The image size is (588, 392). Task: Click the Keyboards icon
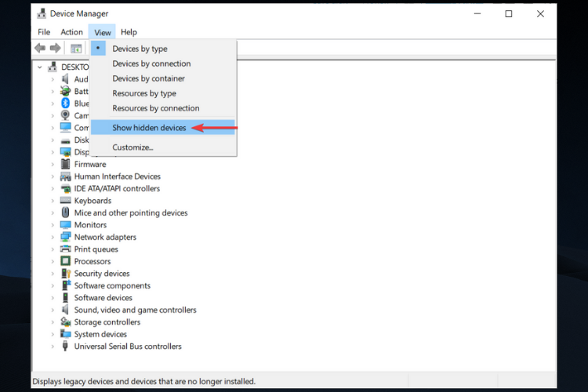click(66, 201)
